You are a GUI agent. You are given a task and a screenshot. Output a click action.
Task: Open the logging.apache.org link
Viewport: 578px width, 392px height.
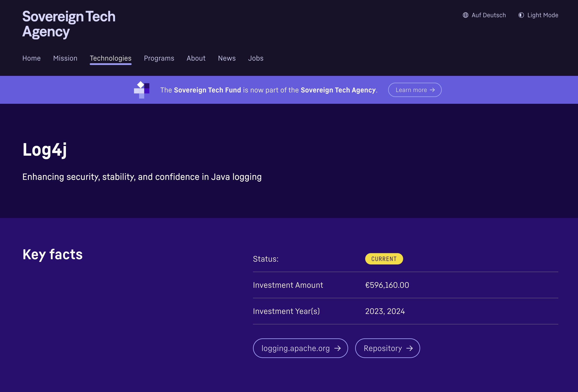(x=300, y=348)
